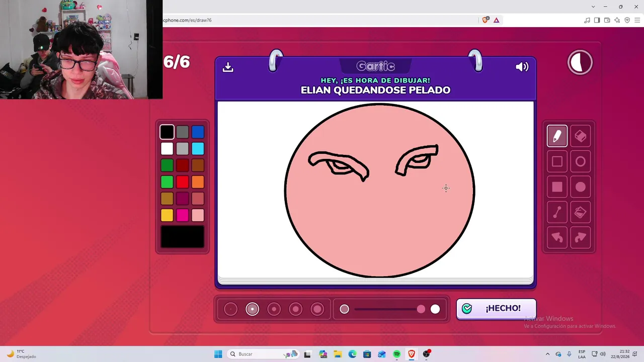
Task: Pick the light pink skin-tone swatch
Action: (198, 215)
